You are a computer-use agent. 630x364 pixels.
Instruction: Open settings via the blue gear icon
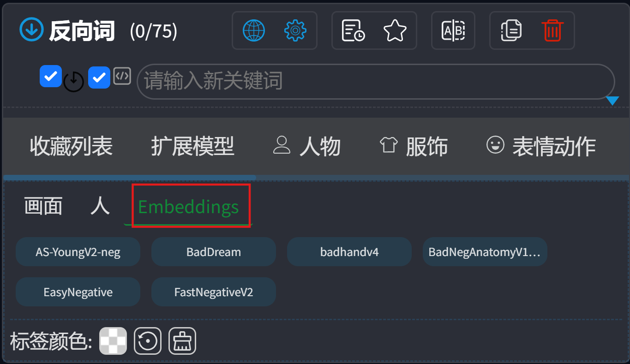point(295,30)
